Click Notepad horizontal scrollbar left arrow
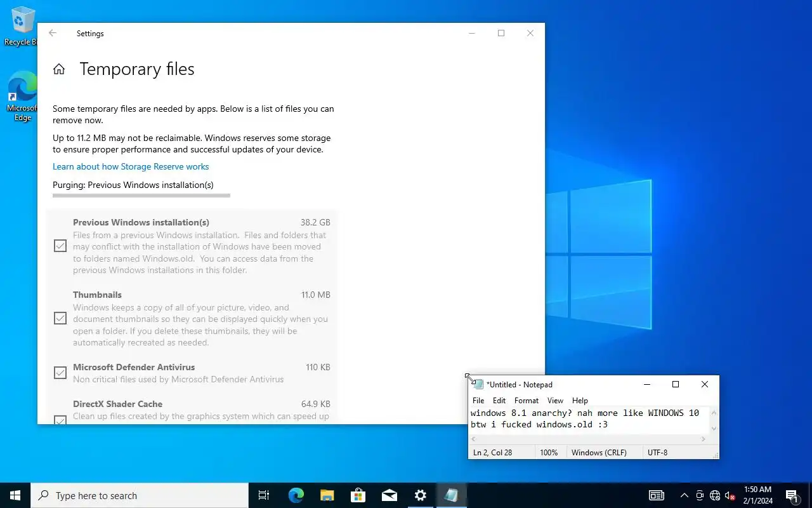The width and height of the screenshot is (812, 508). [473, 439]
